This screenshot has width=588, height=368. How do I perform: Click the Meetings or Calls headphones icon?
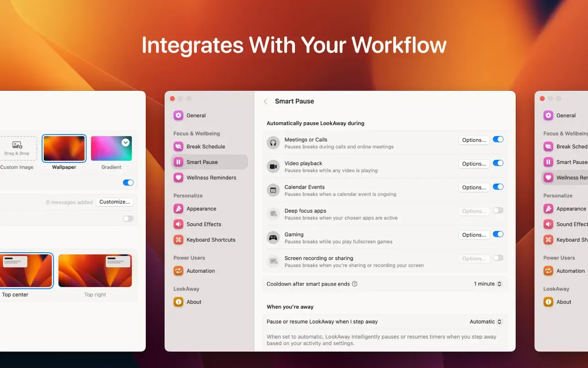[273, 143]
